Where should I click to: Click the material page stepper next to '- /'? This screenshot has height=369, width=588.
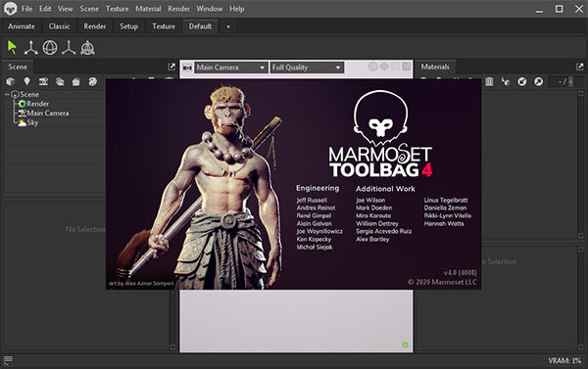coord(570,81)
